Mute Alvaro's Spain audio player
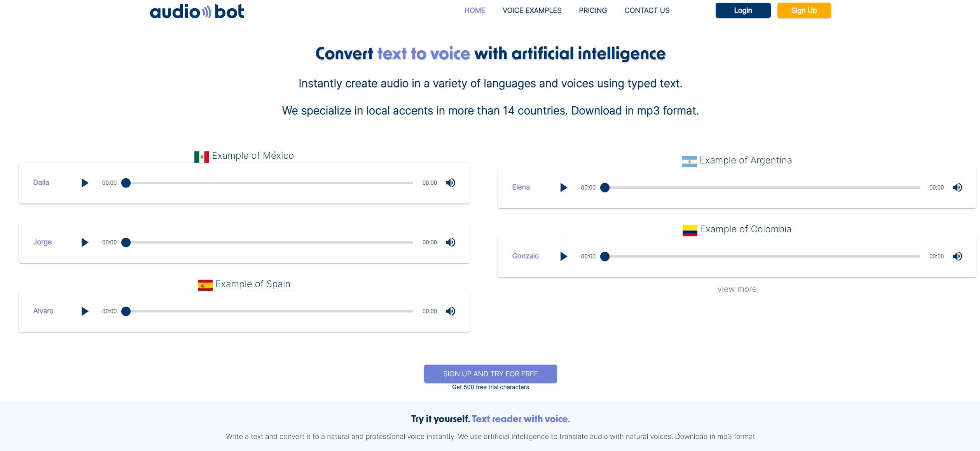980x451 pixels. [451, 311]
